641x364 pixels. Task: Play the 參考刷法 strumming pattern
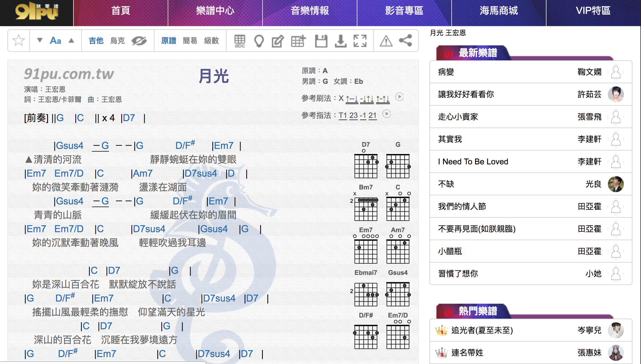(399, 97)
